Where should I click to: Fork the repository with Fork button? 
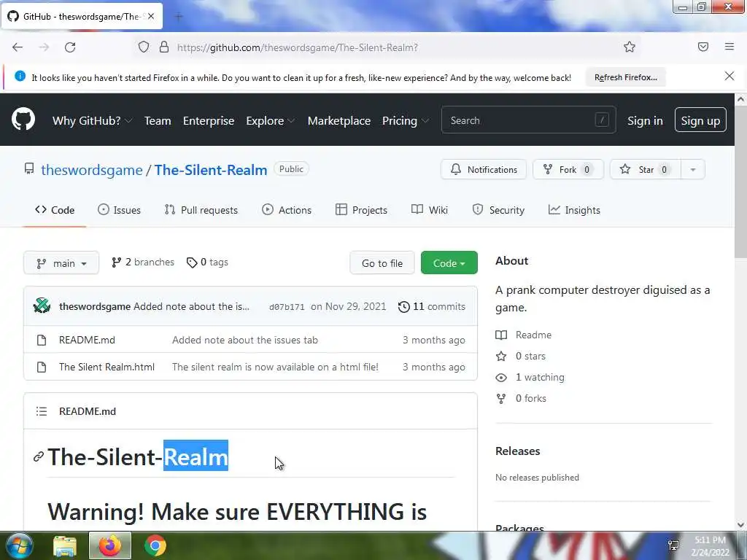click(x=568, y=169)
